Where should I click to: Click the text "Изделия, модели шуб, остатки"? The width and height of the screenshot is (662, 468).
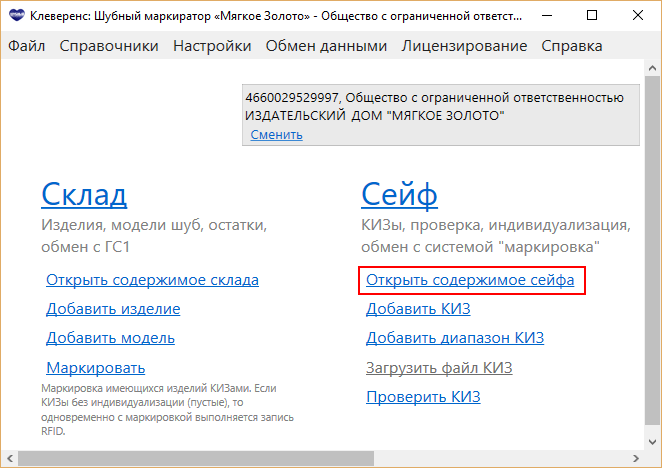pos(154,225)
